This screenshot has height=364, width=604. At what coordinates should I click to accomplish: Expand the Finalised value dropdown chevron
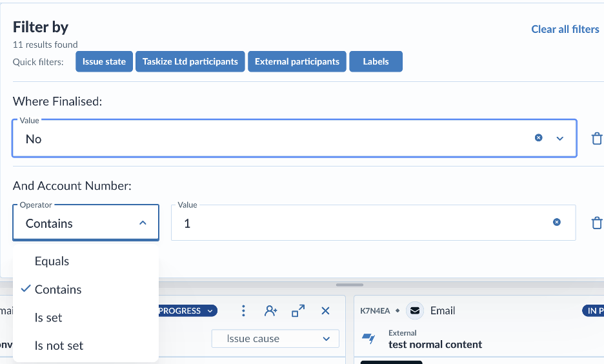[x=559, y=138]
